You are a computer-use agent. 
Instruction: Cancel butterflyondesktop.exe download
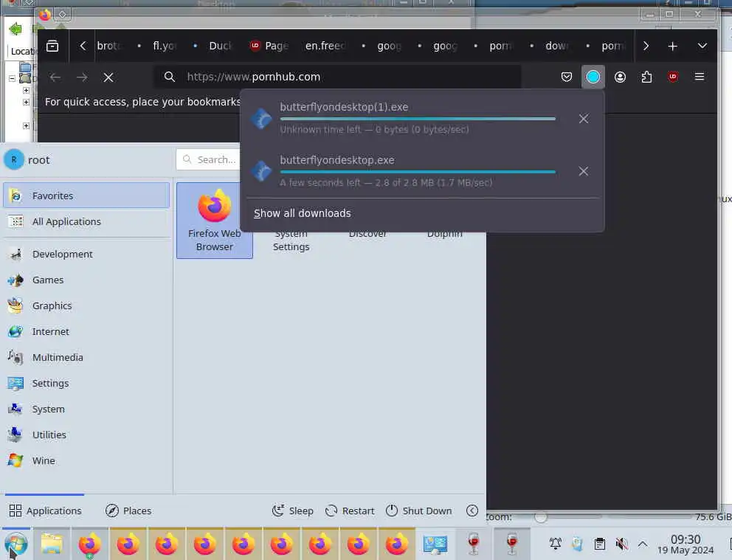coord(583,171)
